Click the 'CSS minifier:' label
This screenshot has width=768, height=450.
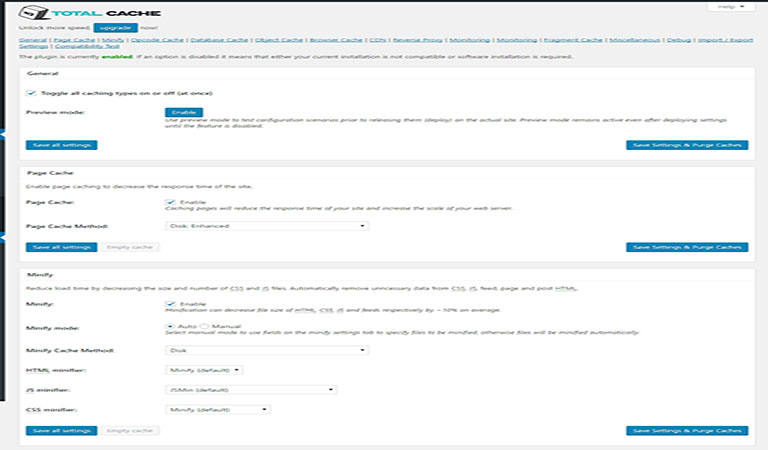coord(52,409)
